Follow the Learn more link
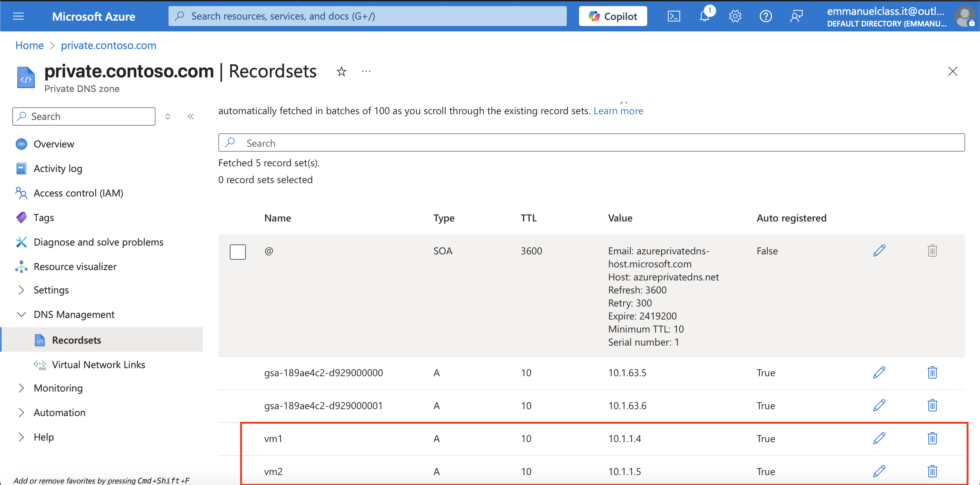 [x=618, y=111]
